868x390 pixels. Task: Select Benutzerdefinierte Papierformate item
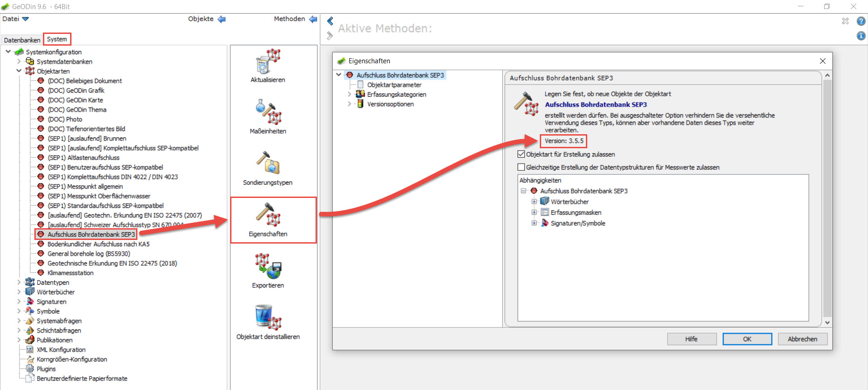click(x=82, y=378)
